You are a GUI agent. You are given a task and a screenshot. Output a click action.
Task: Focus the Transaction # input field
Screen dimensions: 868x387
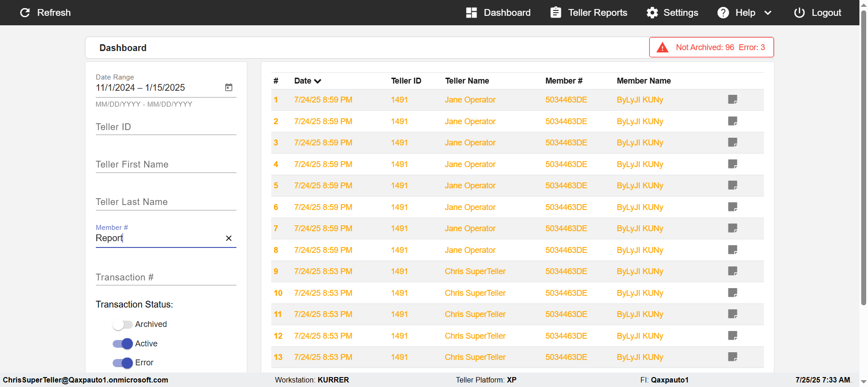tap(166, 277)
